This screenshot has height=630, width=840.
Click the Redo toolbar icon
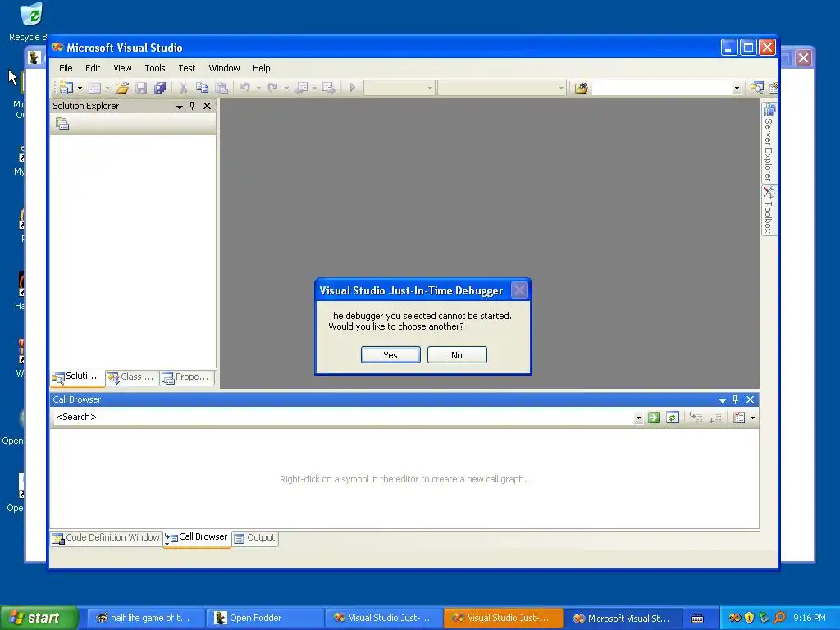[x=272, y=87]
